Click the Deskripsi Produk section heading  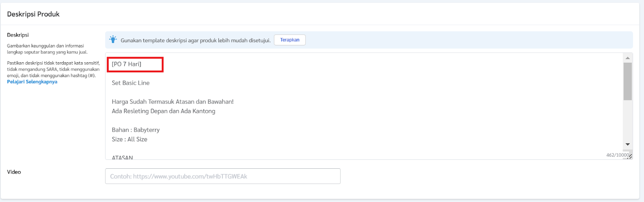point(33,14)
